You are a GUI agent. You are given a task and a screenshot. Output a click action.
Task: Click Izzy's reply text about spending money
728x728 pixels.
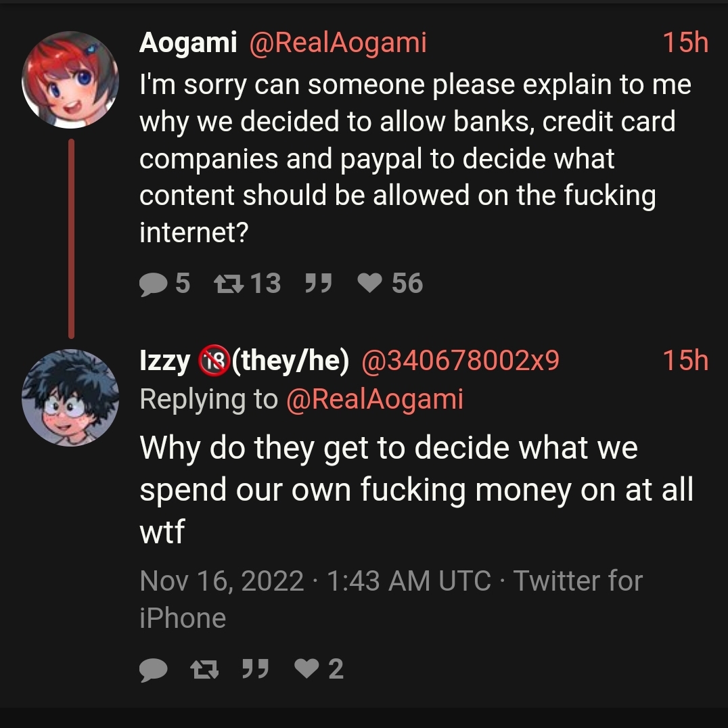[417, 489]
